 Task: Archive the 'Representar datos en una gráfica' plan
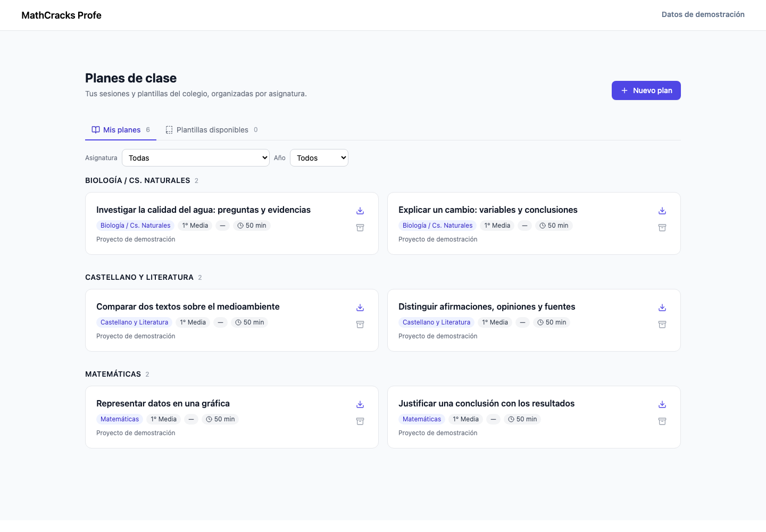(x=360, y=421)
